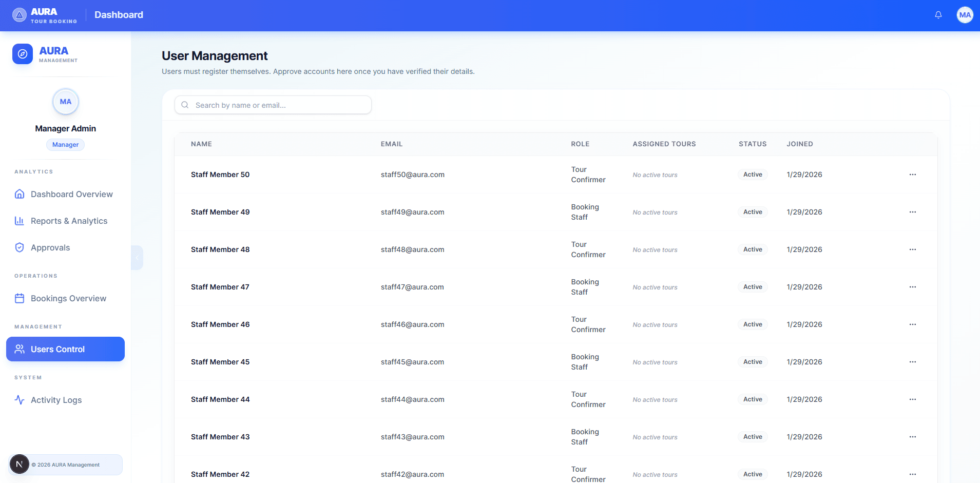980x483 pixels.
Task: Go to Reports & Analytics page
Action: (69, 221)
